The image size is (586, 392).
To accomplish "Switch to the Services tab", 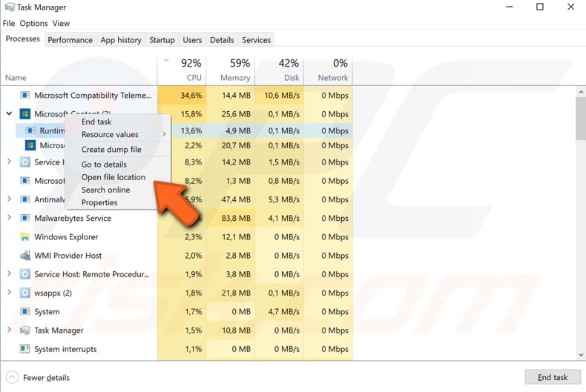I will (256, 40).
